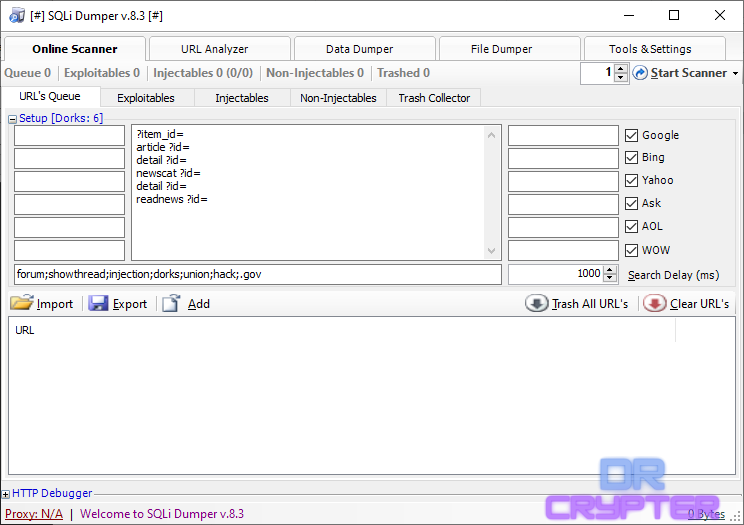Click the exclusion field starting with forum;showthread
The width and height of the screenshot is (744, 525).
[258, 274]
